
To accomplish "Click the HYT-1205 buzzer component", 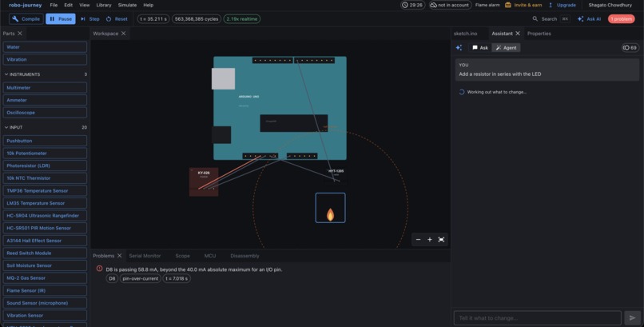I will (336, 175).
